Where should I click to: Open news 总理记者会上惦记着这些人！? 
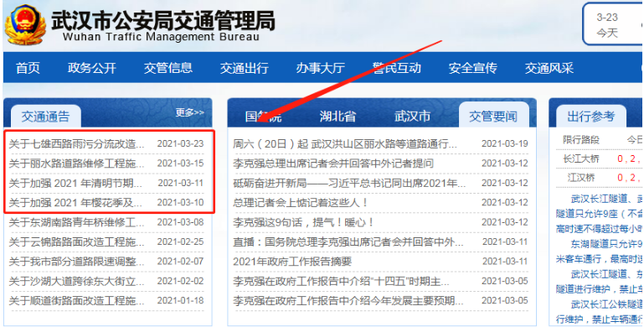coord(301,203)
